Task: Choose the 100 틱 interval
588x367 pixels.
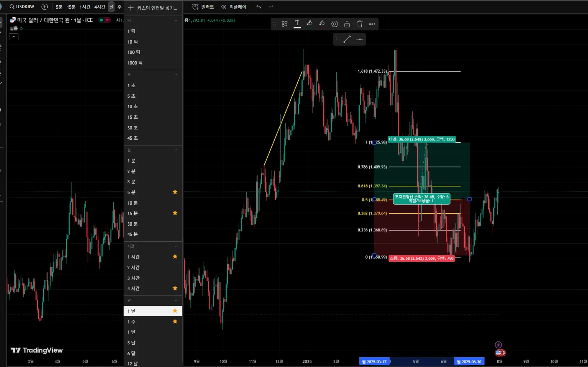Action: click(153, 52)
